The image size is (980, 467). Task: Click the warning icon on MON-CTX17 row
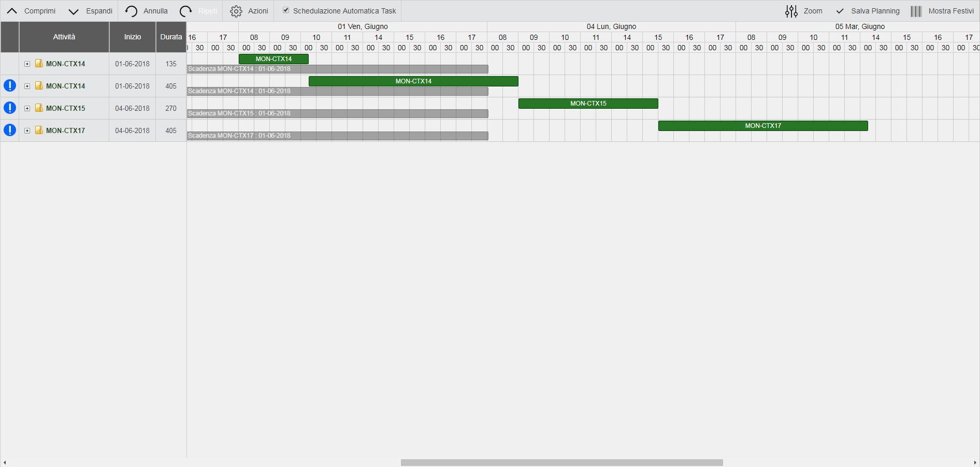point(10,130)
